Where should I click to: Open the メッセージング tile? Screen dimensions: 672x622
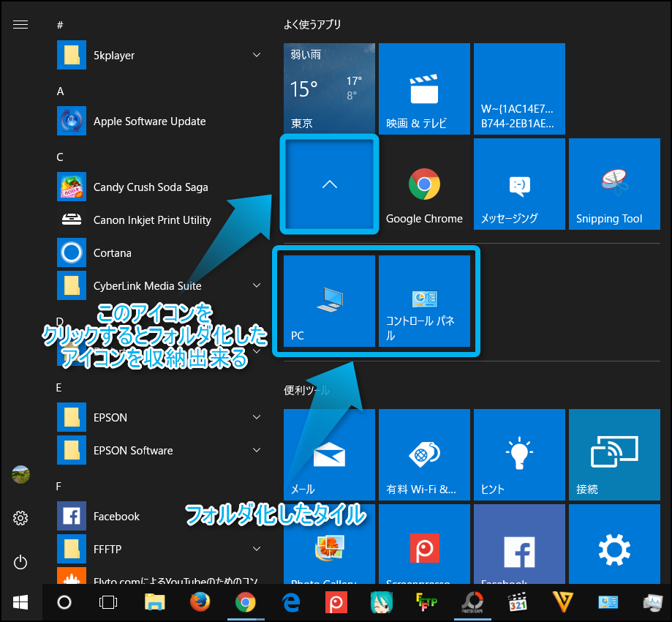click(519, 184)
